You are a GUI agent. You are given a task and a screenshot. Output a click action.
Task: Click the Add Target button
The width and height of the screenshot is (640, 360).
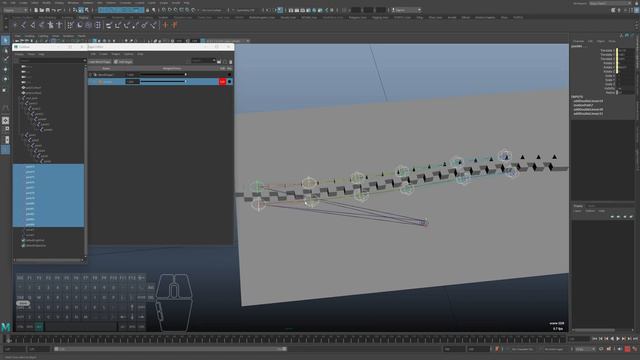(123, 62)
